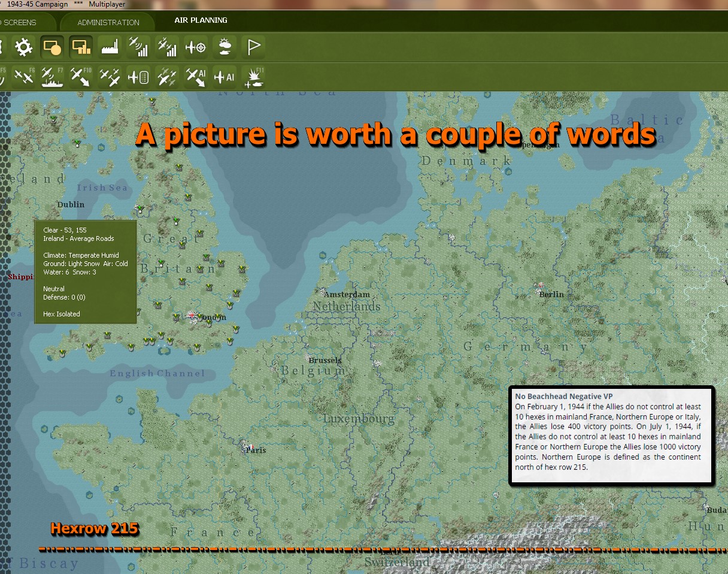Switch to the Administration tab
728x574 pixels.
pos(108,22)
